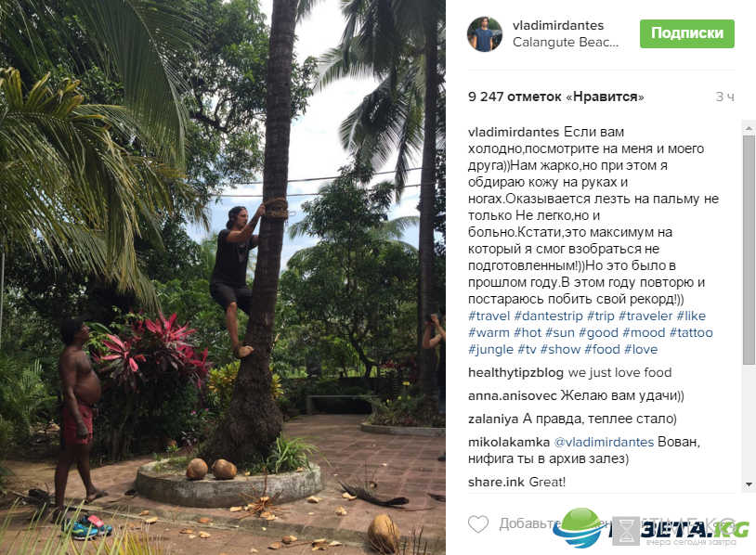This screenshot has width=756, height=555.
Task: Open the #travel hashtag
Action: click(x=489, y=316)
